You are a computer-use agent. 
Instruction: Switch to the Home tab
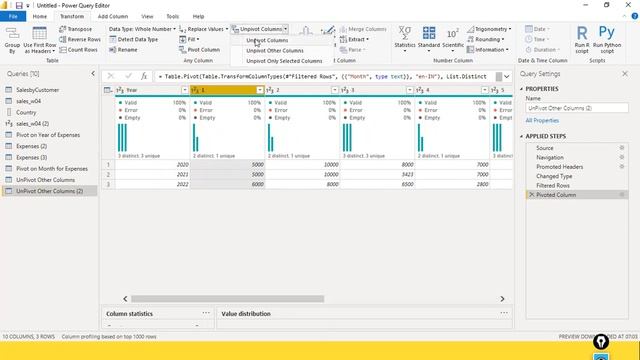click(40, 16)
